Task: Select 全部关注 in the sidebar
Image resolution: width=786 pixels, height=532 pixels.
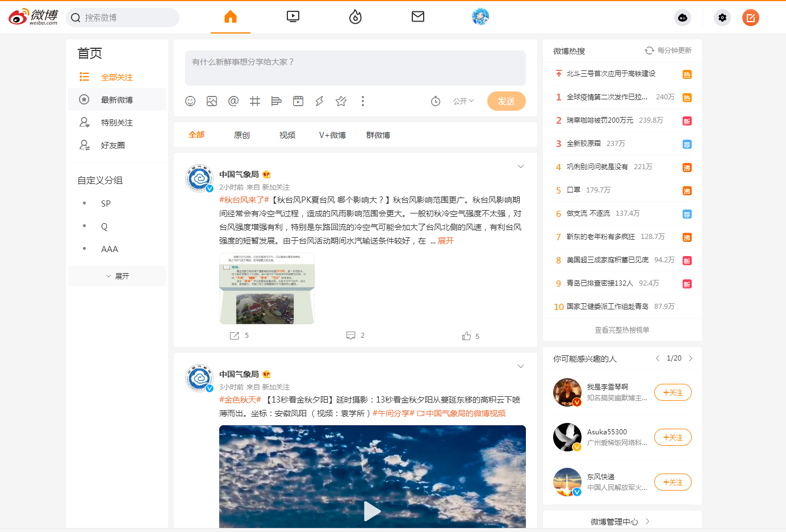Action: click(x=117, y=77)
